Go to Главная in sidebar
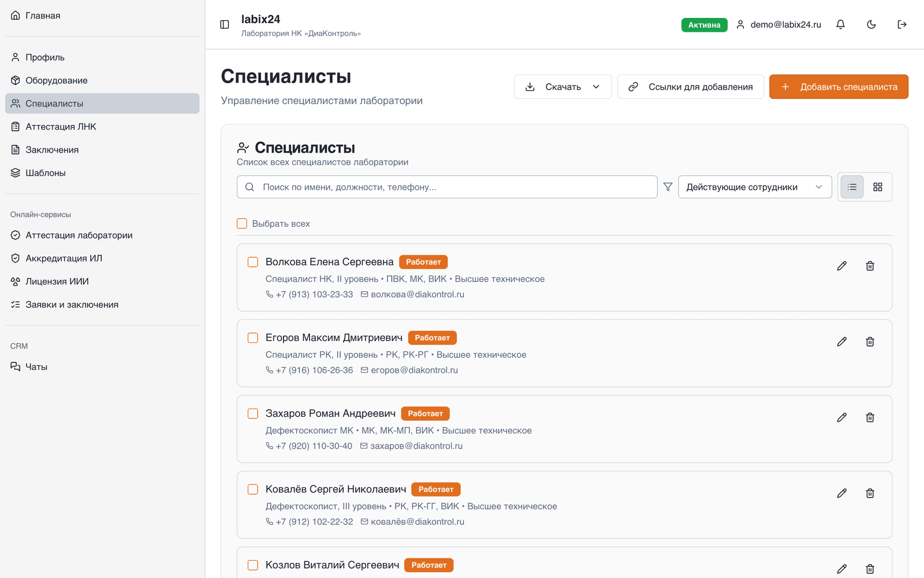The height and width of the screenshot is (578, 924). pos(102,16)
